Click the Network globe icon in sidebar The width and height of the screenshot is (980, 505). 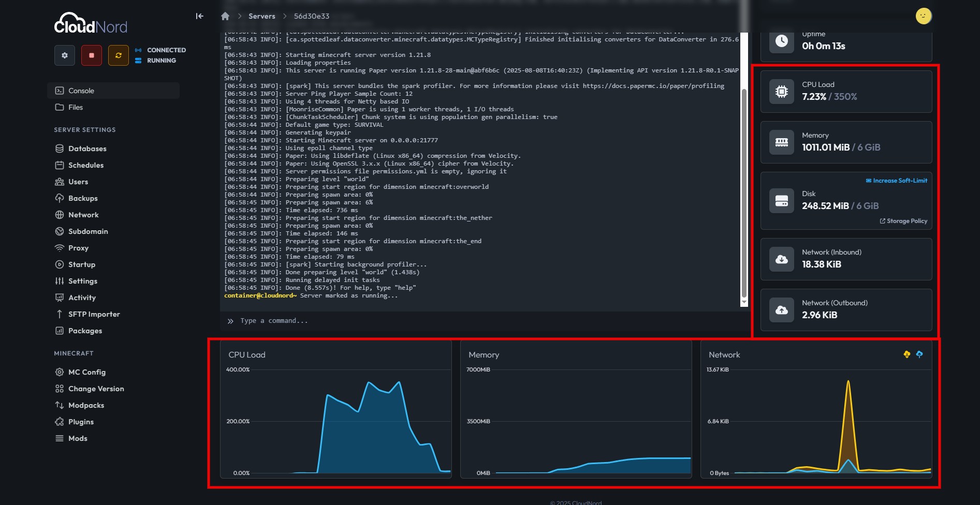pyautogui.click(x=60, y=215)
